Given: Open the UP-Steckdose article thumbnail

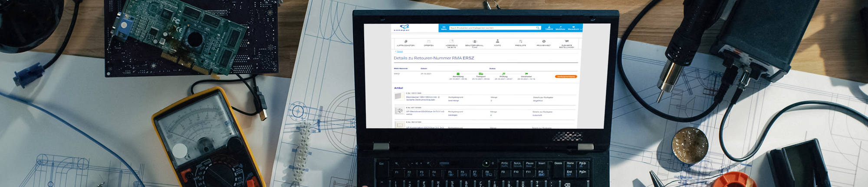Looking at the screenshot, I should pos(399,111).
